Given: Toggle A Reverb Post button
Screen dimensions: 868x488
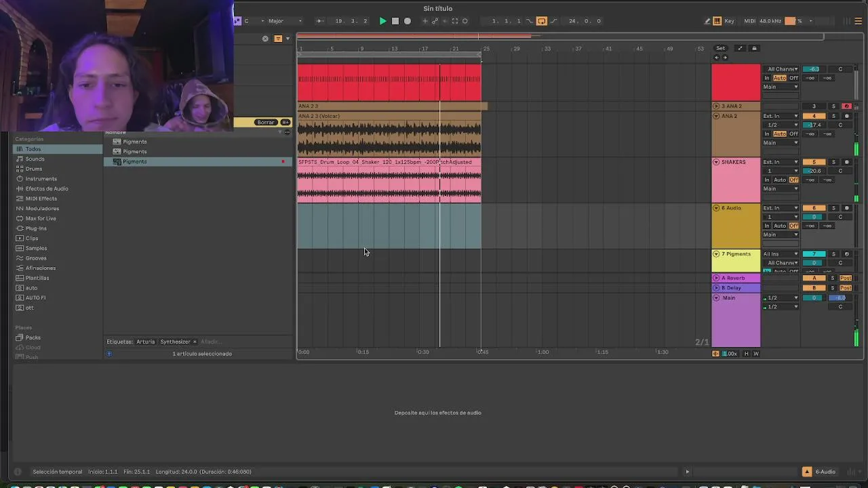Looking at the screenshot, I should [x=846, y=278].
